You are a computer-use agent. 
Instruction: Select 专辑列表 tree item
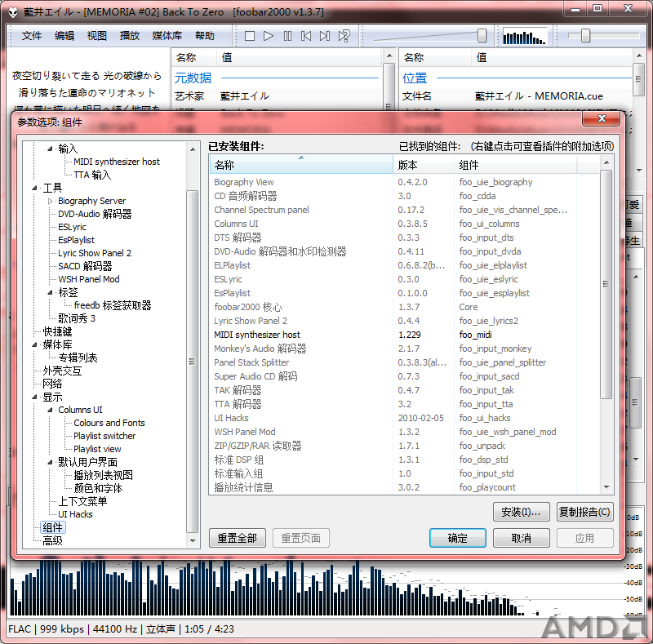(78, 358)
